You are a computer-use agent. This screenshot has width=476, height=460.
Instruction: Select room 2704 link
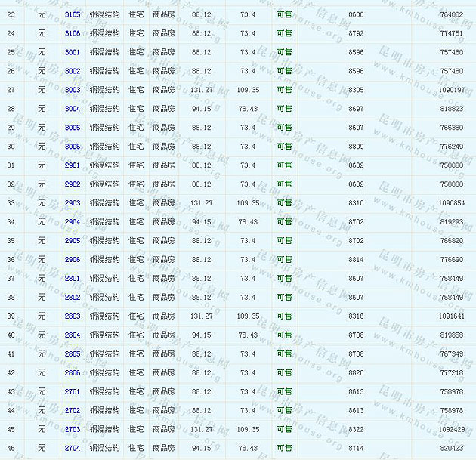pyautogui.click(x=73, y=449)
